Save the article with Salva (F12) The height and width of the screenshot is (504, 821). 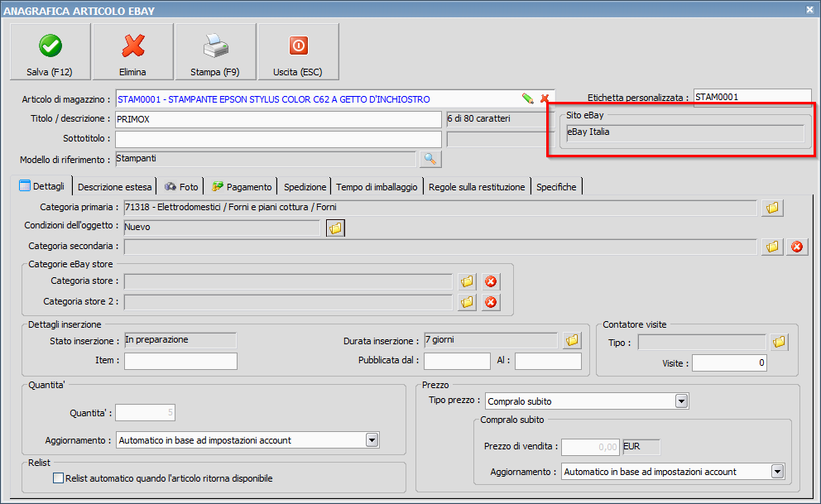coord(50,52)
